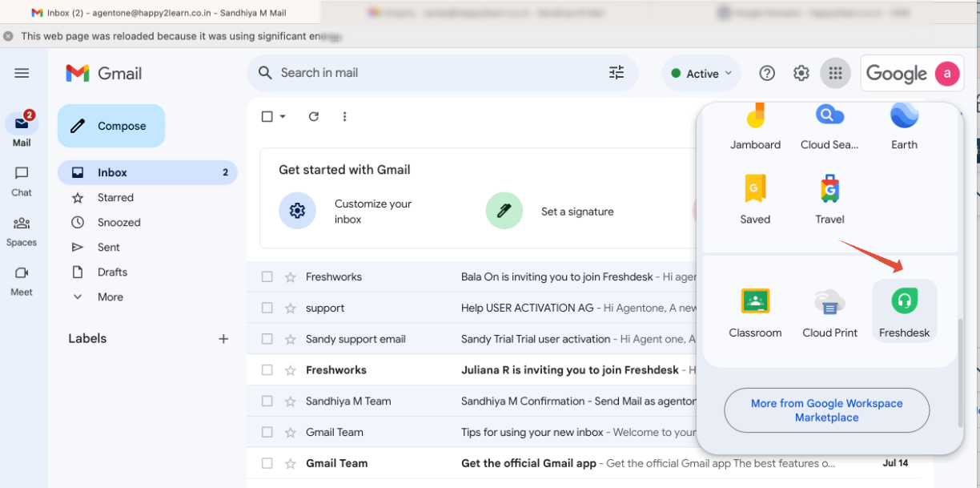Switch to the Inbox (2) browser tab
980x488 pixels.
[160, 13]
